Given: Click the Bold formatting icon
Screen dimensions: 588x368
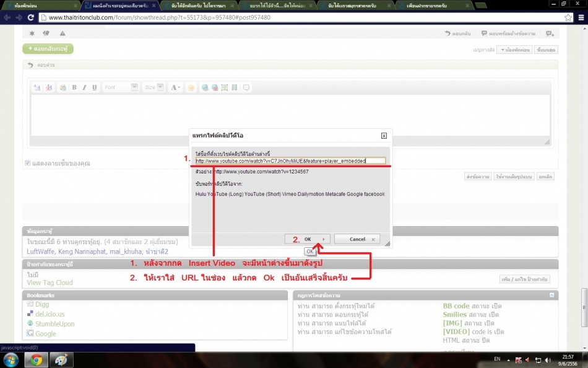Looking at the screenshot, I should [74, 88].
